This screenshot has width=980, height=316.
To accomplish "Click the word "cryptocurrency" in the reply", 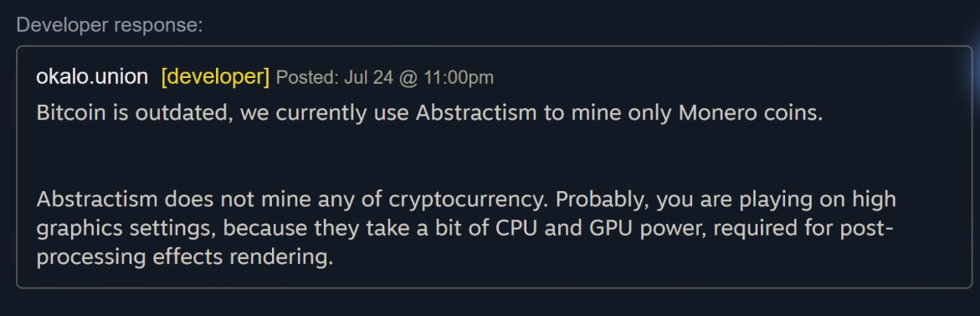I will coord(469,200).
